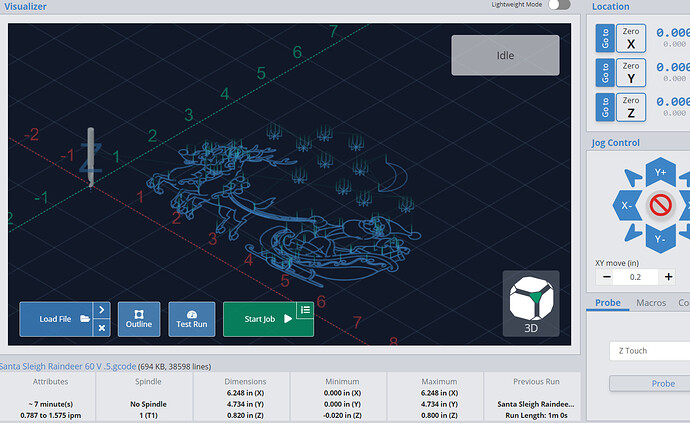
Task: Jog diagonally X- Y+ arrow
Action: [633, 178]
